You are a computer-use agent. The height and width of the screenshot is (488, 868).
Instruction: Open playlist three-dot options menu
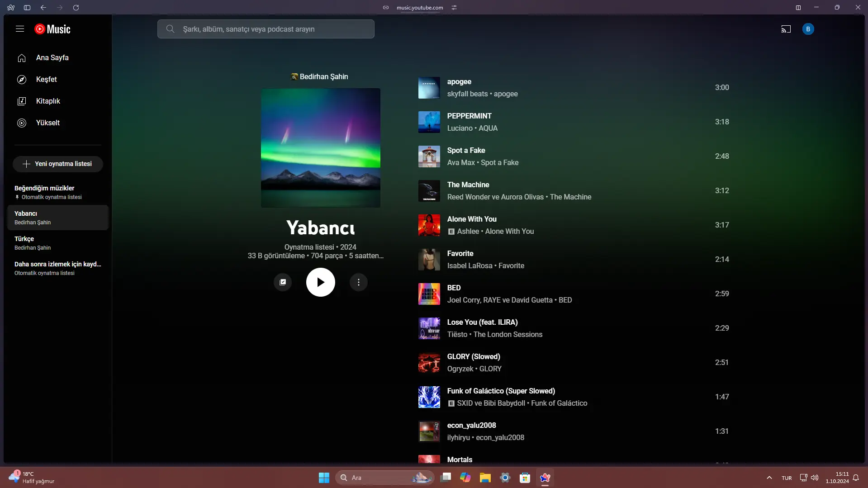(x=359, y=282)
